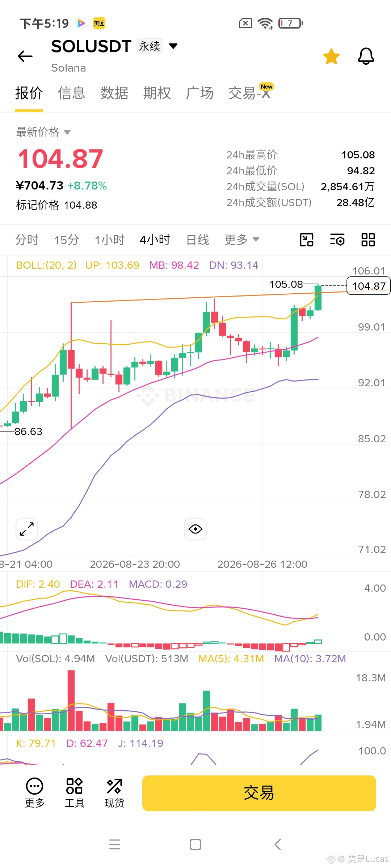Select the 报价 tab
The height and width of the screenshot is (868, 391).
pos(29,93)
